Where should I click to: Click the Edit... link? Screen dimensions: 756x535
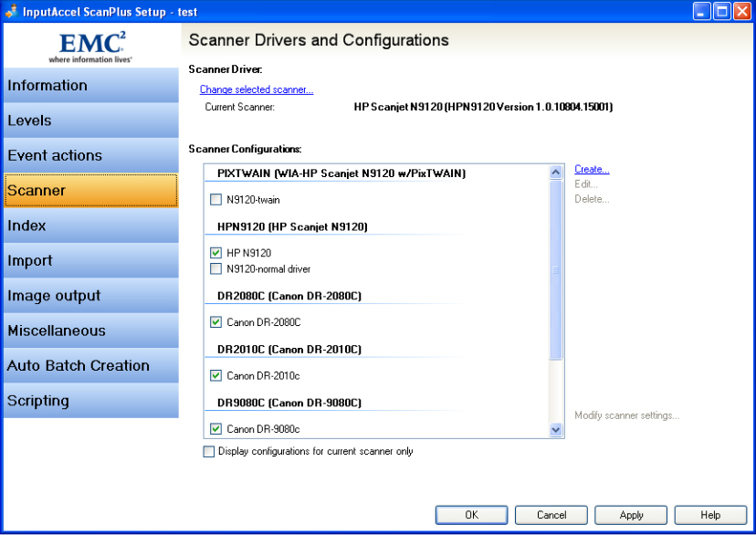586,184
